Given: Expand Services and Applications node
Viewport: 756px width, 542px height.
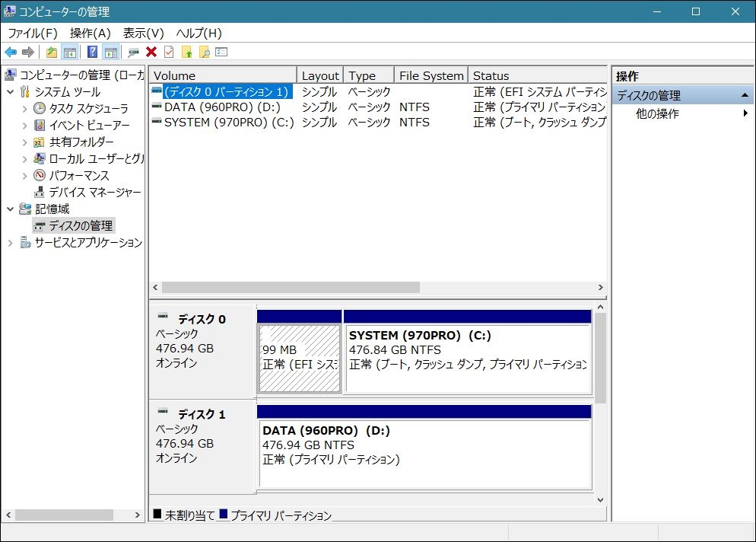Looking at the screenshot, I should click(x=10, y=243).
